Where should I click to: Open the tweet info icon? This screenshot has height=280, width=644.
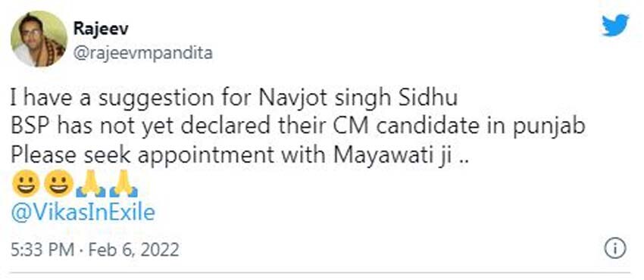(615, 249)
